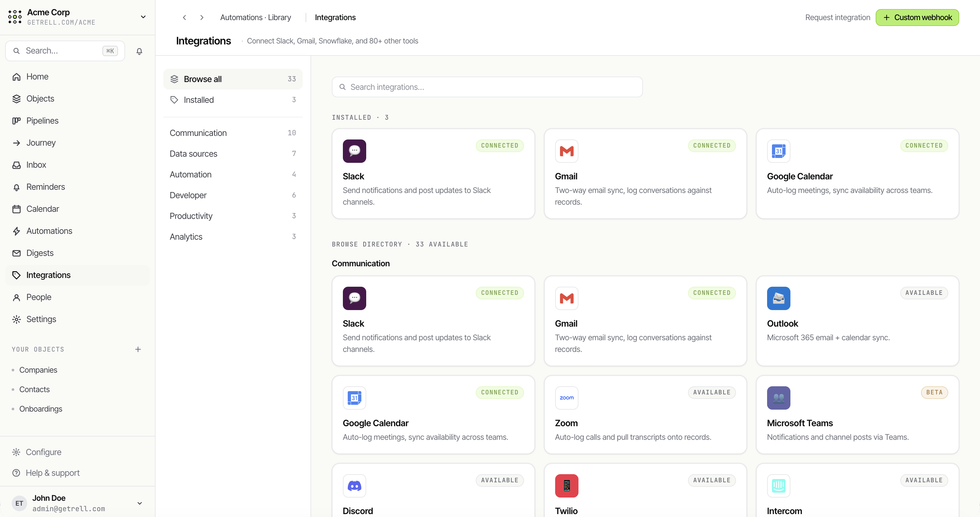Click the Connected badge on installed Google Calendar
Image resolution: width=980 pixels, height=517 pixels.
(924, 145)
